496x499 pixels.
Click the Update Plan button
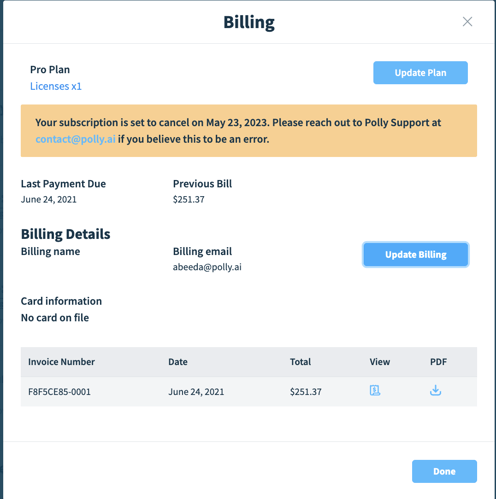click(x=420, y=73)
